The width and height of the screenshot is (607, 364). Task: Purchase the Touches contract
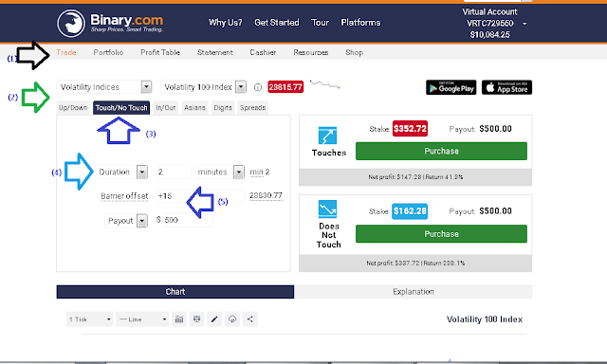point(441,151)
